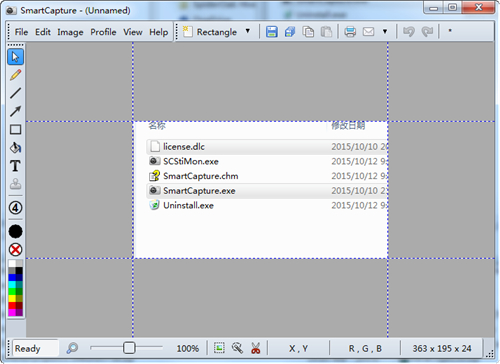Open the dropdown arrow beside envelope icon
The width and height of the screenshot is (500, 364).
click(385, 32)
